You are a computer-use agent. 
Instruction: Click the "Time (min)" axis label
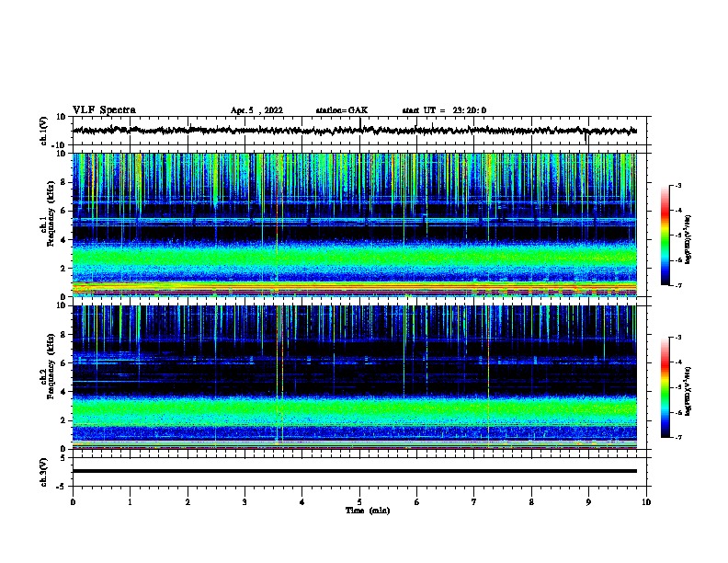tap(368, 511)
